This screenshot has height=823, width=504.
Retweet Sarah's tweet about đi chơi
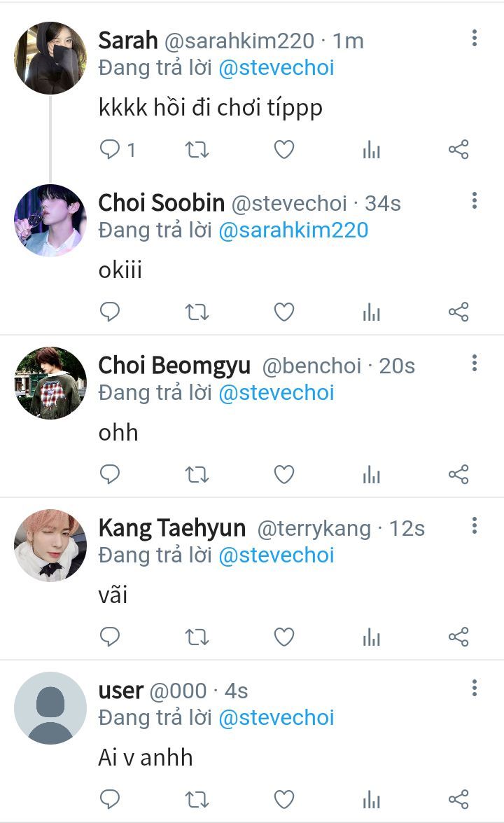[197, 149]
